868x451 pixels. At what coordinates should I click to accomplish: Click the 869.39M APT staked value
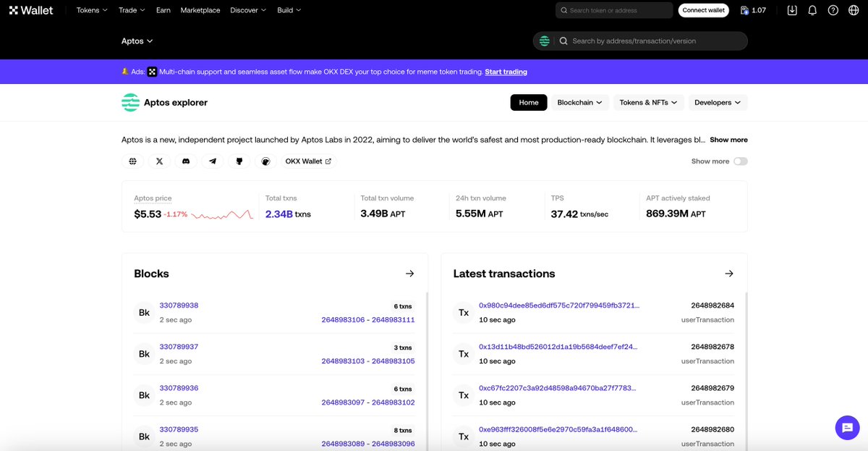[x=676, y=214]
